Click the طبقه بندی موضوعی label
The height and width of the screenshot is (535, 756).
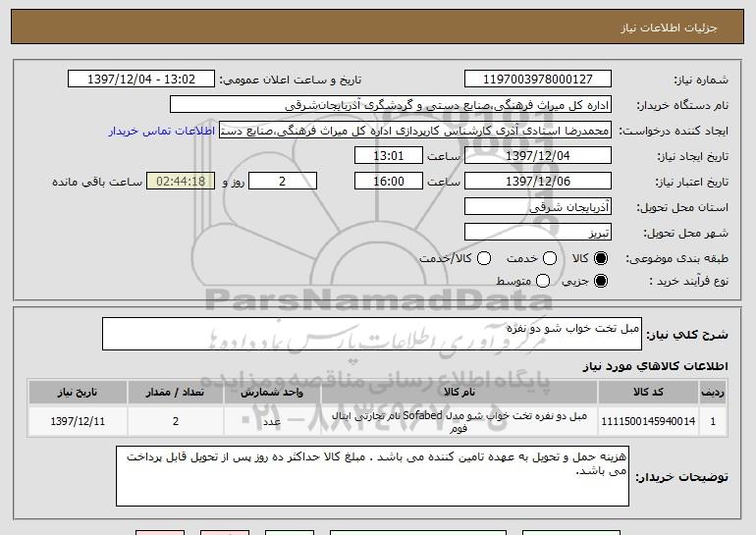coord(677,258)
